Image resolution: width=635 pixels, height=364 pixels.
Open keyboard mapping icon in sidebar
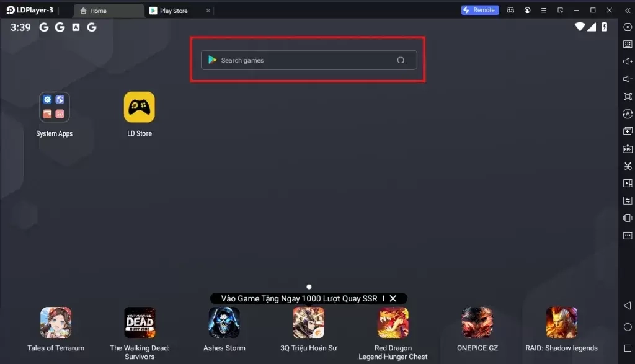coord(628,44)
